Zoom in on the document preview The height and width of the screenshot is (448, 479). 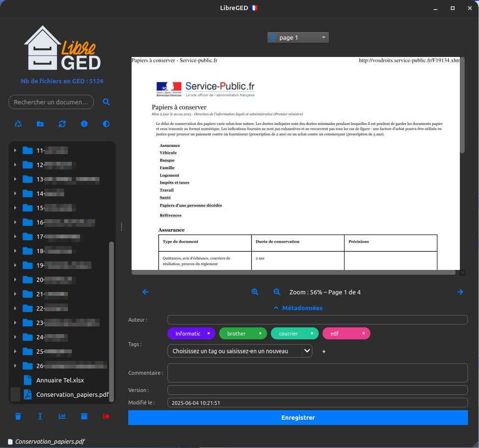pos(255,292)
